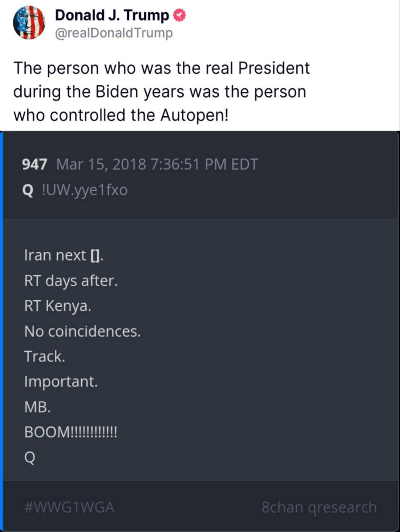400x532 pixels.
Task: Click the "MB." line
Action: tap(37, 407)
